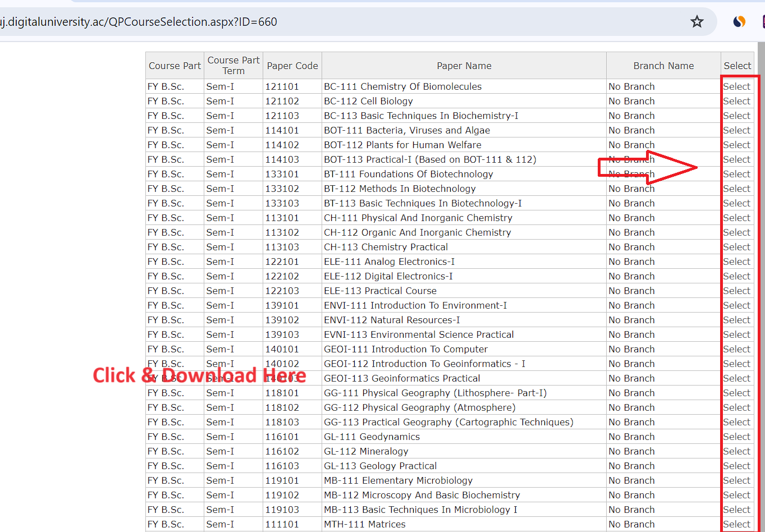Image resolution: width=765 pixels, height=532 pixels.
Task: Select MTH-111 Matrices paper
Action: [736, 524]
